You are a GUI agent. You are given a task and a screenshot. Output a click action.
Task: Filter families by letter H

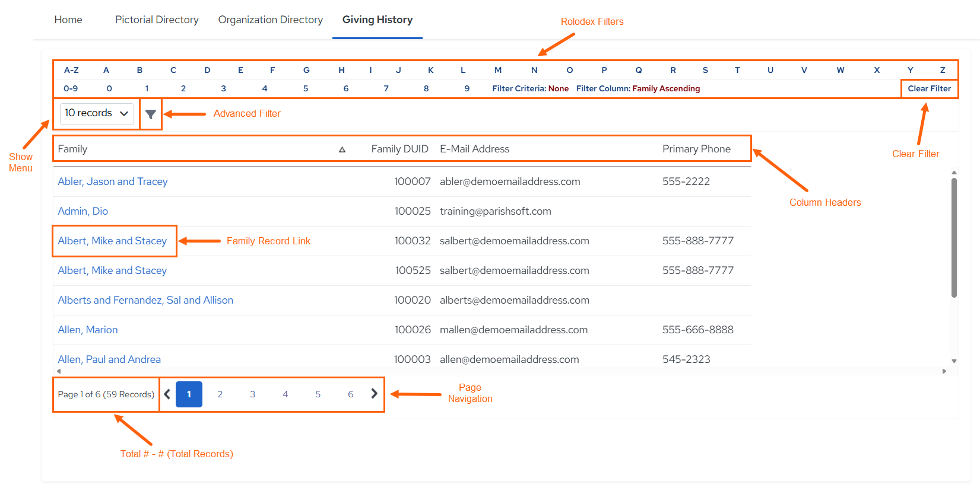tap(341, 70)
